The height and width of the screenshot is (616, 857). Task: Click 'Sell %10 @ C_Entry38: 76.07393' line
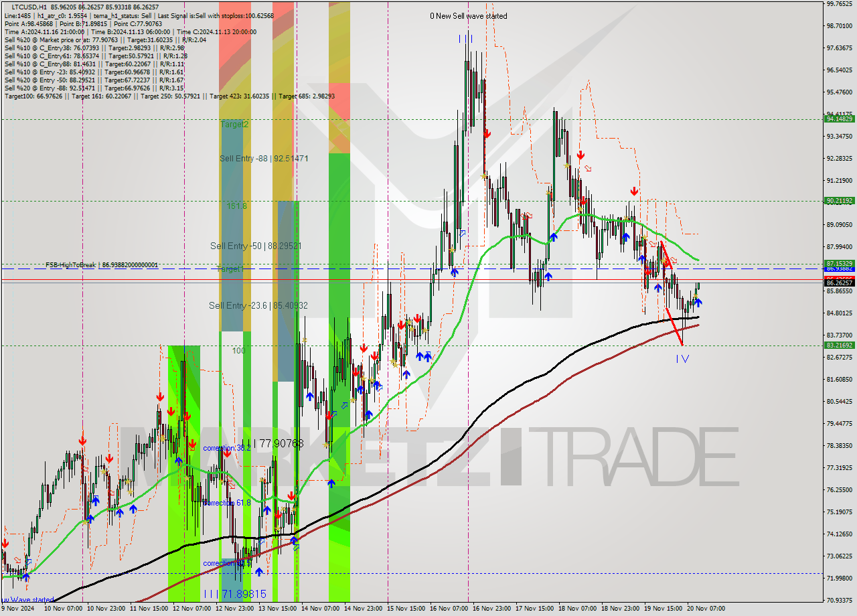coord(94,48)
